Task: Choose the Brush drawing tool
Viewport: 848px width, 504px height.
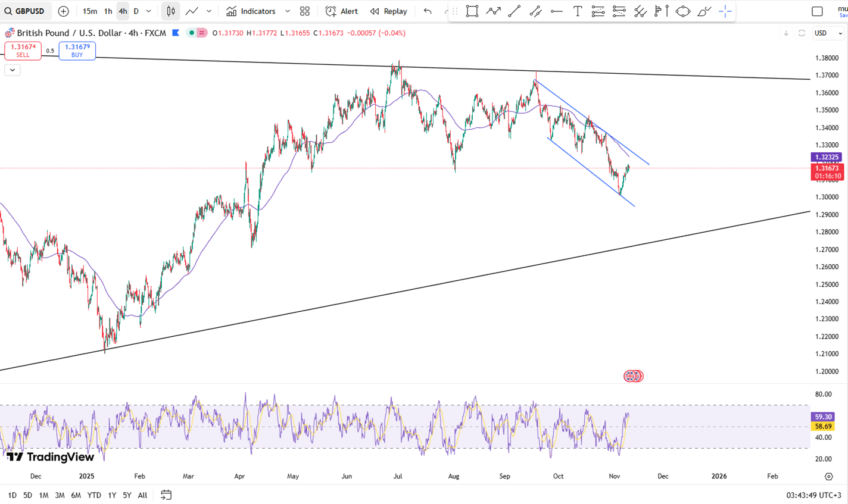Action: click(704, 11)
